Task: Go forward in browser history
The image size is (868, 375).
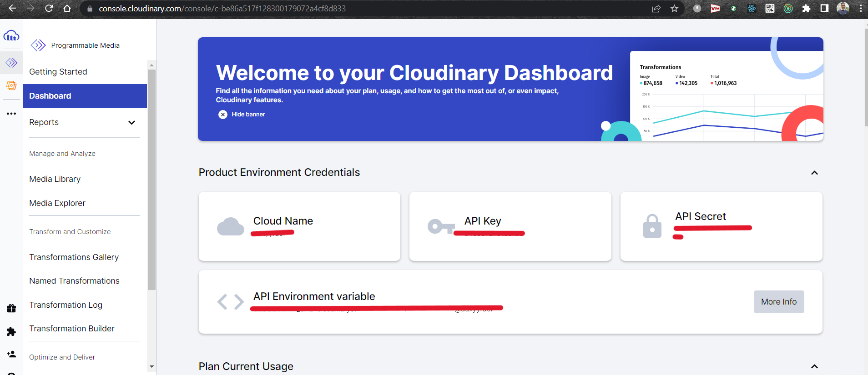Action: pos(30,8)
